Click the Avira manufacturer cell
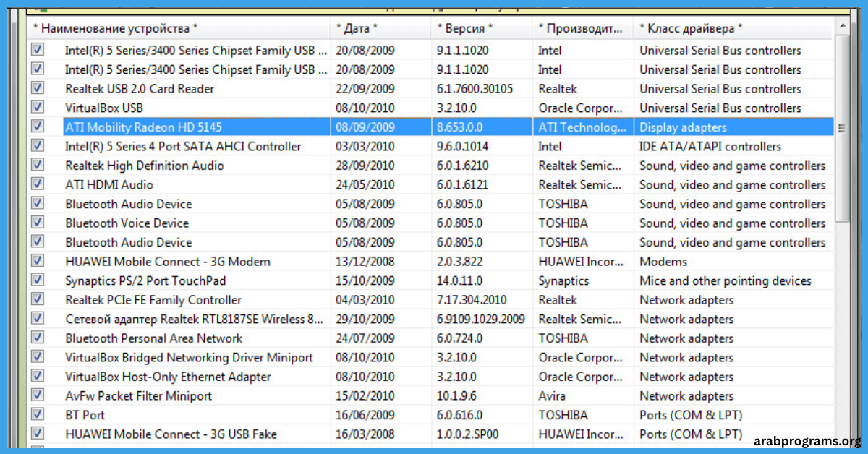 (552, 395)
